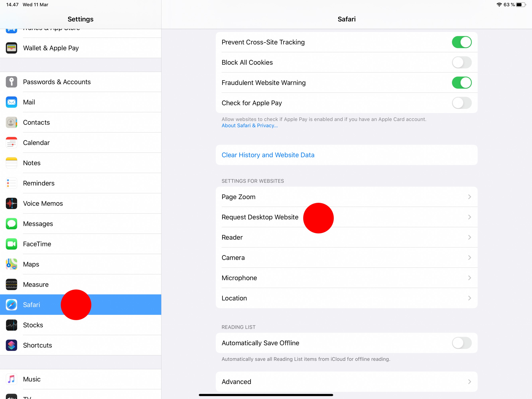Select Calendar label in sidebar

36,142
